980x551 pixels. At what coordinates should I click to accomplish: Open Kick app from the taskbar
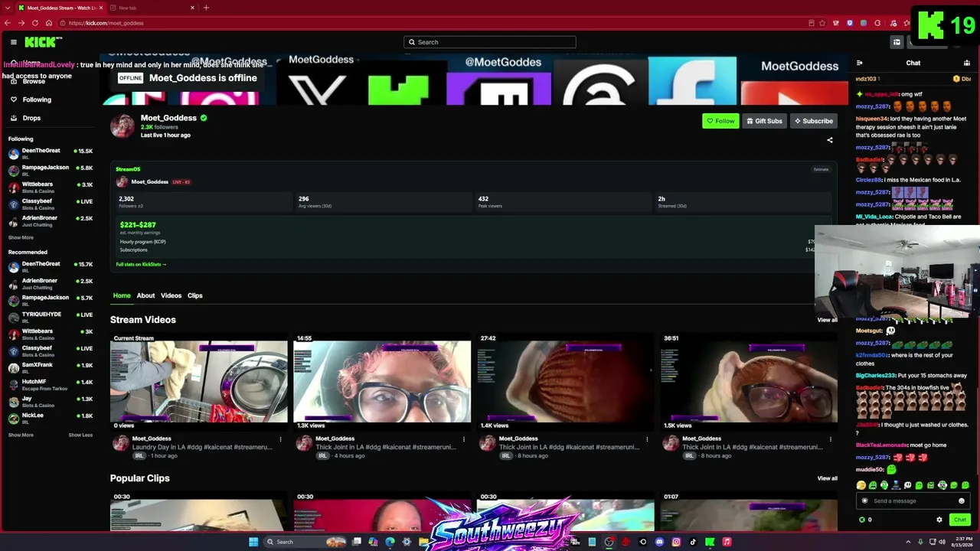tap(710, 542)
